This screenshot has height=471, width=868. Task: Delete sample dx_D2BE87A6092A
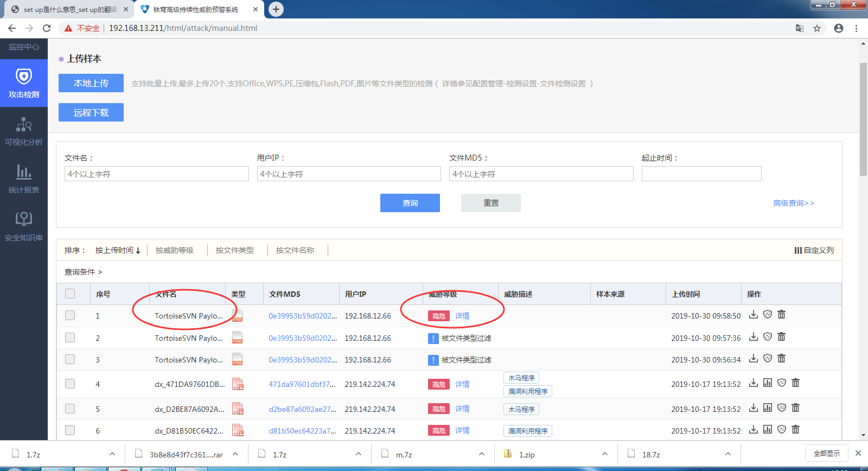796,408
